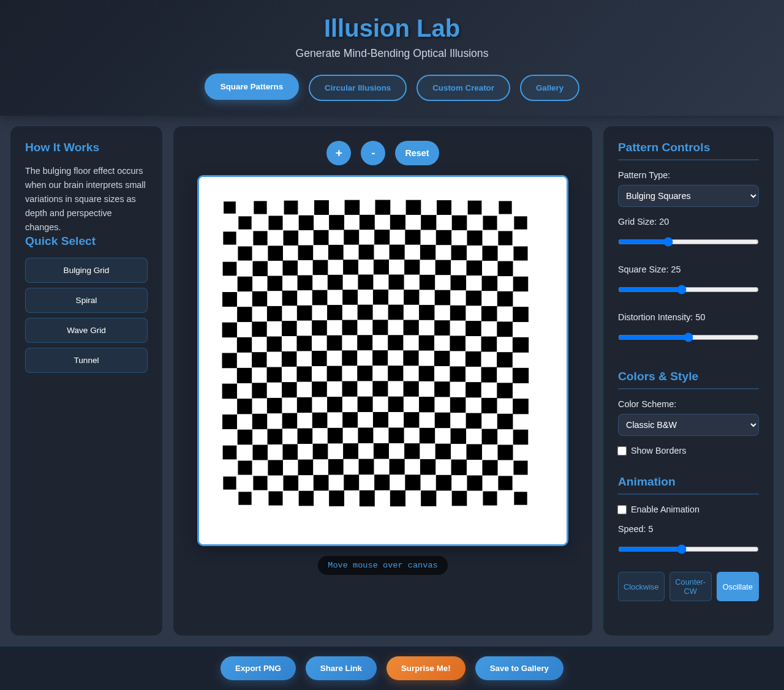Hit the orange Surprise Me! button
Viewport: 784px width, 690px height.
(x=426, y=669)
